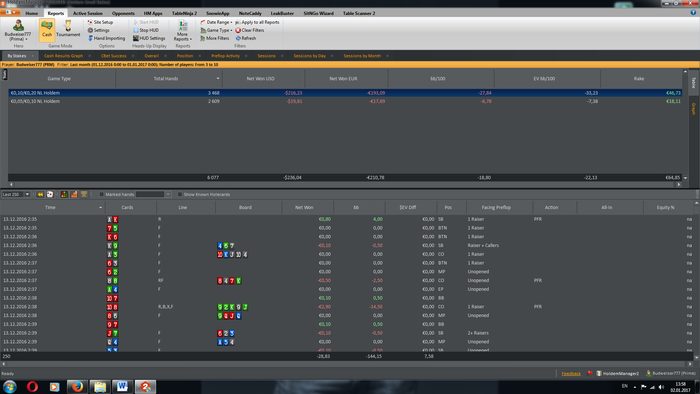Open the CBet Success report tab
700x394 pixels.
point(113,56)
